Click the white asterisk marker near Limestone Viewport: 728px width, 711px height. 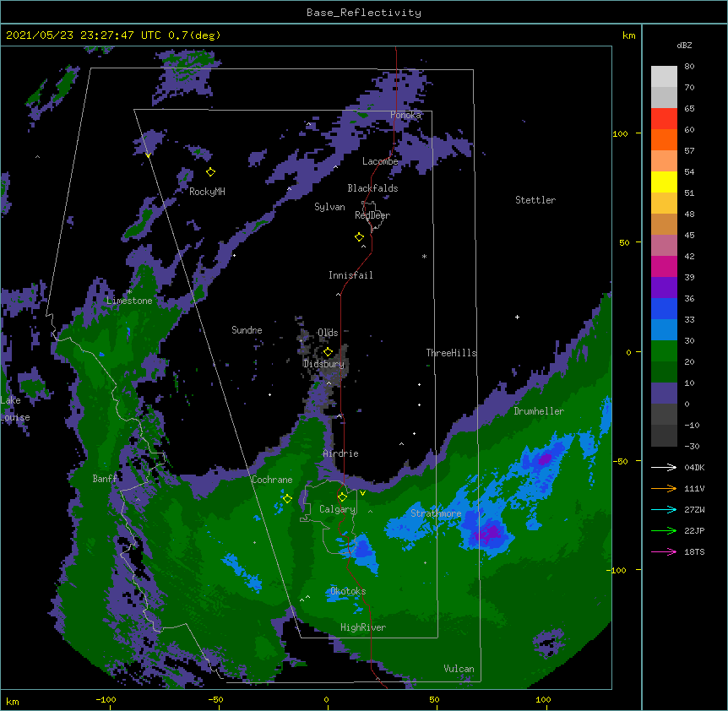[130, 292]
